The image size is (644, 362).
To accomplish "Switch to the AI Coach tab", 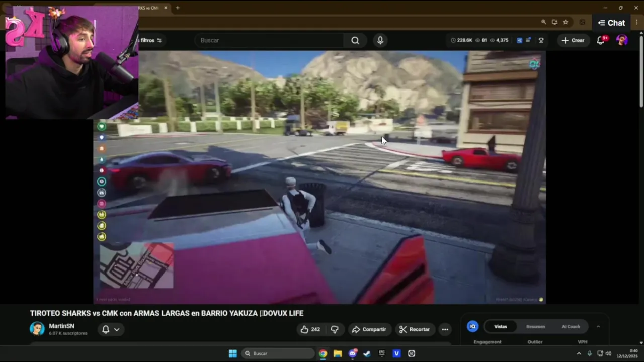I will (x=571, y=326).
